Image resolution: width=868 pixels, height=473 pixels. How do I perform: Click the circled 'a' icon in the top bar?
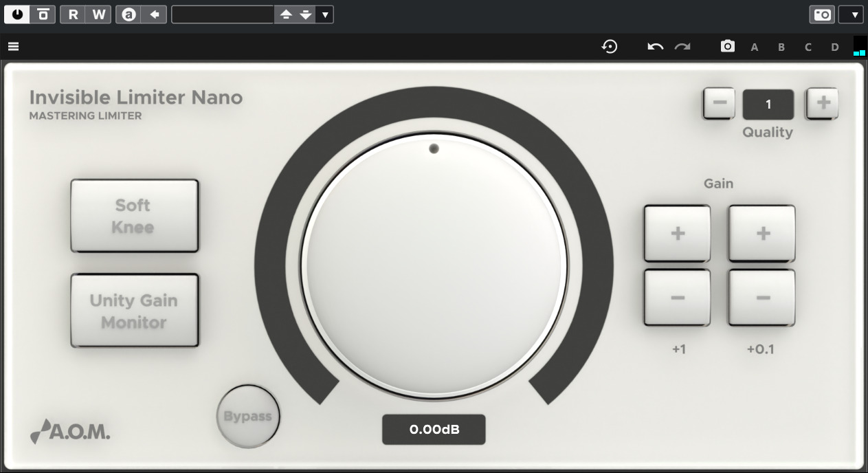point(129,14)
